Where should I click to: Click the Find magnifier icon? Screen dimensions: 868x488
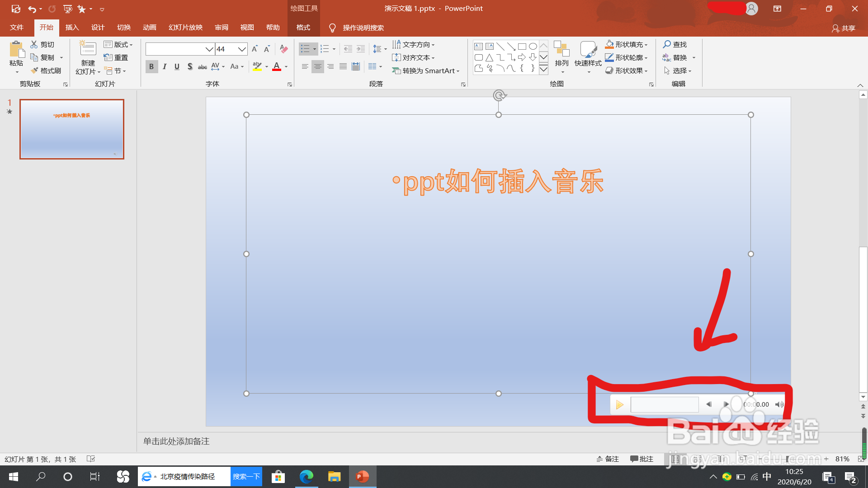coord(667,44)
